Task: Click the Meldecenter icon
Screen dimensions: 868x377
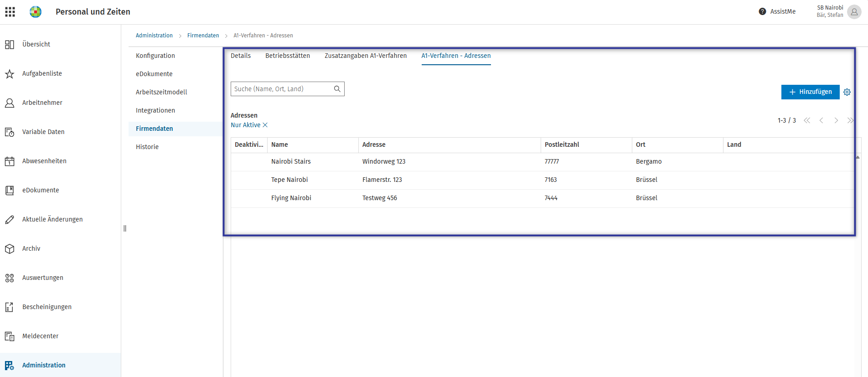Action: pyautogui.click(x=10, y=336)
